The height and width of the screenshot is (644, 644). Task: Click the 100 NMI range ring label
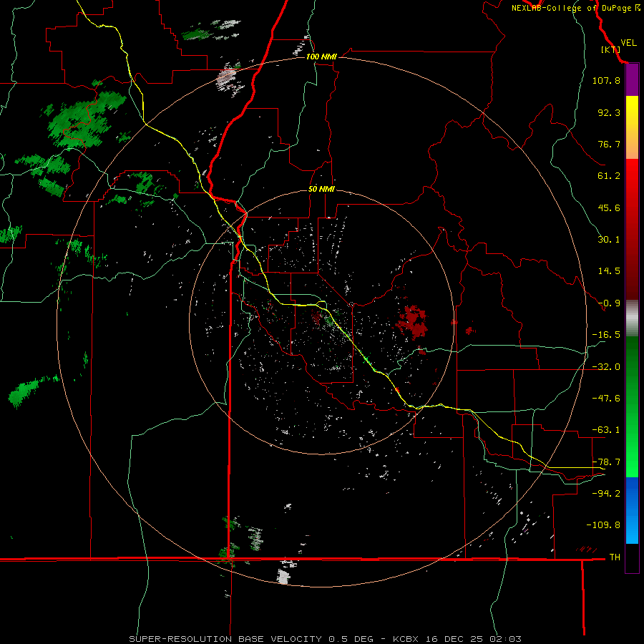(x=321, y=57)
